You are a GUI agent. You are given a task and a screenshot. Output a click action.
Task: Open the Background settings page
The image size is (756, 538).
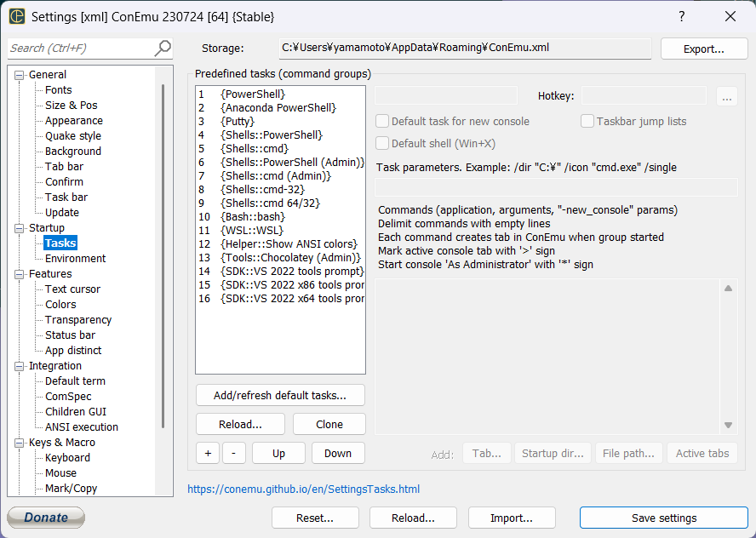(73, 151)
